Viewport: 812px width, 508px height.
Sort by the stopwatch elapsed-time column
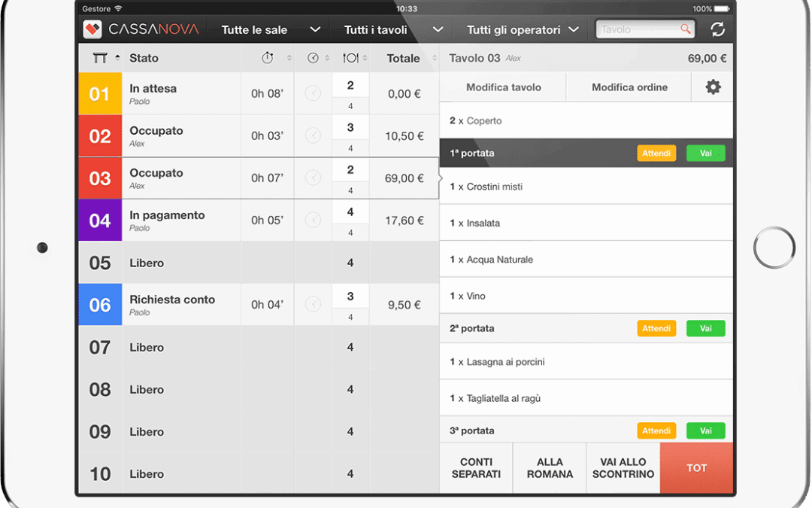tap(268, 58)
